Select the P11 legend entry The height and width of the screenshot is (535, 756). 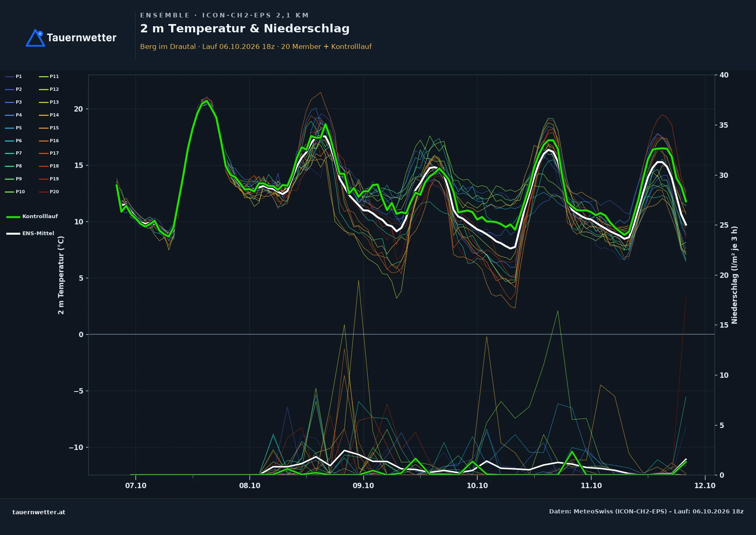pos(49,76)
